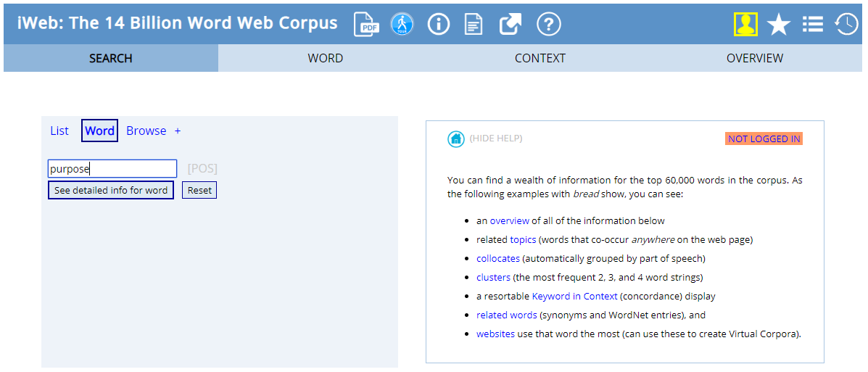Open the overview example link

coord(509,221)
